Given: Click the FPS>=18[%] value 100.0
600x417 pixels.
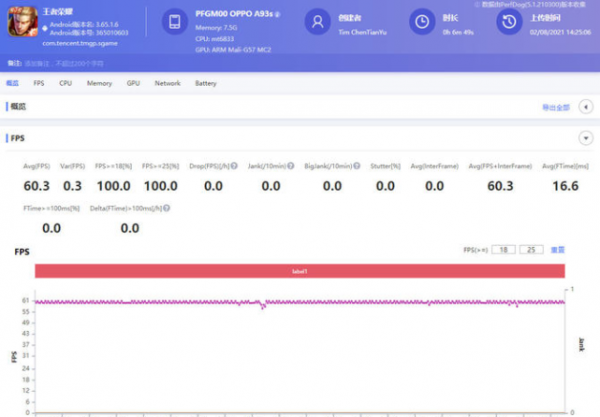Looking at the screenshot, I should (x=114, y=186).
